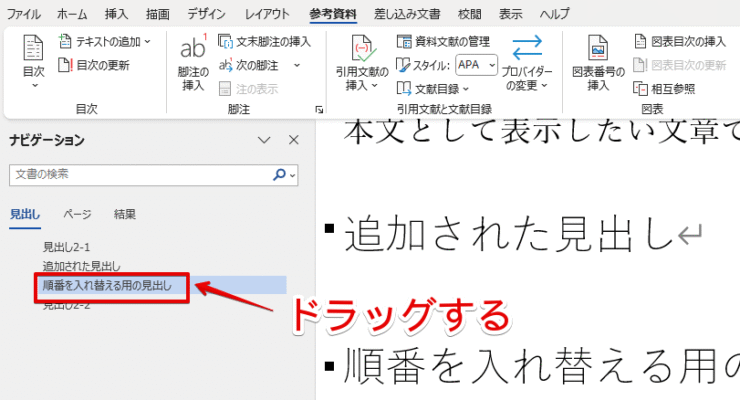Expand テキストの追加 dropdown arrow
Screen dimensions: 740x400
click(148, 42)
